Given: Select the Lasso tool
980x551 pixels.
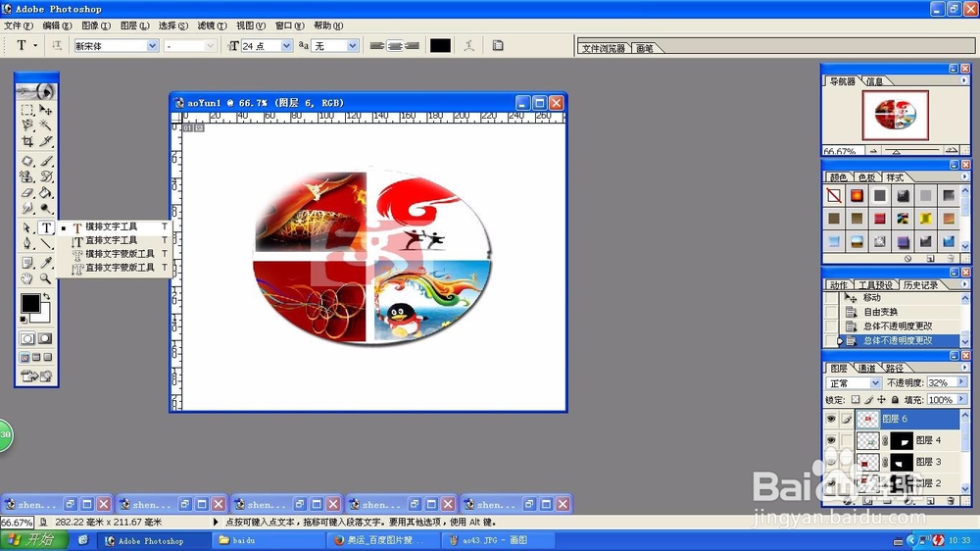Looking at the screenshot, I should (26, 125).
